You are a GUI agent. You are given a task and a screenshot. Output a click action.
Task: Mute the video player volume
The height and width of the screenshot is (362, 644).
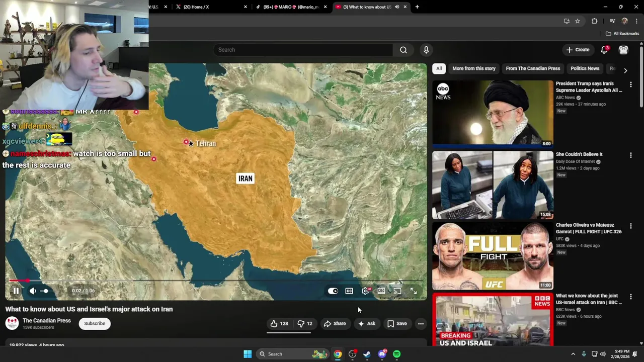click(33, 291)
